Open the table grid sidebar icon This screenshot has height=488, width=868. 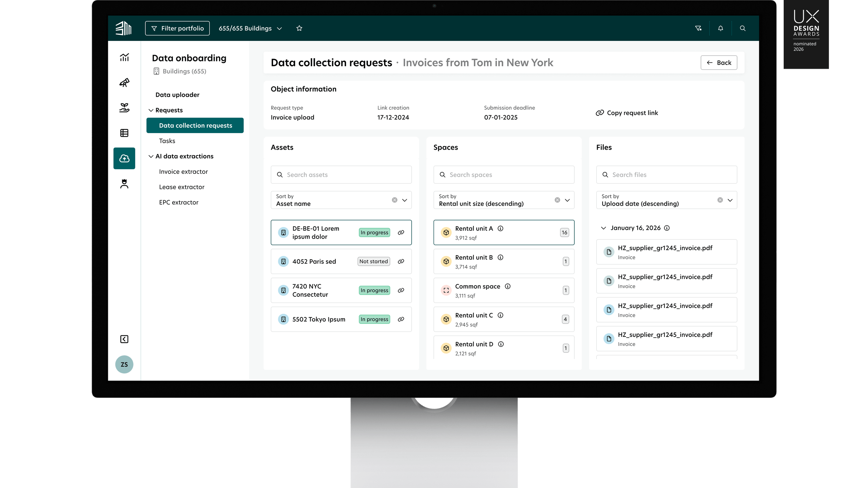click(x=124, y=133)
